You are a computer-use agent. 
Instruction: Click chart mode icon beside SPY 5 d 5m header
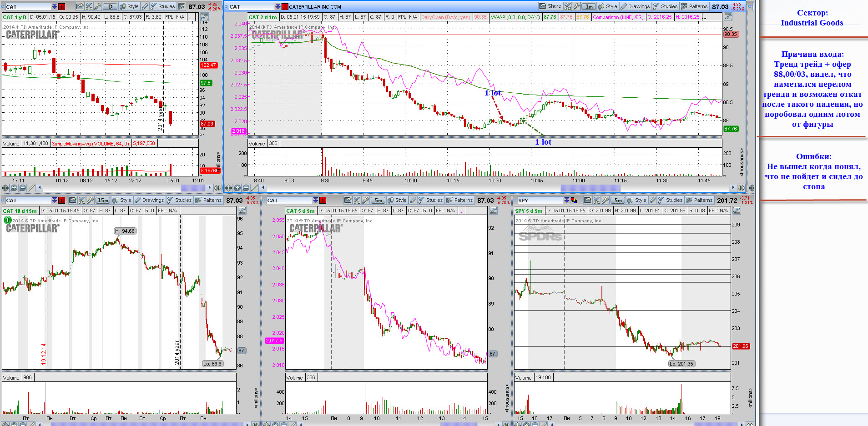737,210
